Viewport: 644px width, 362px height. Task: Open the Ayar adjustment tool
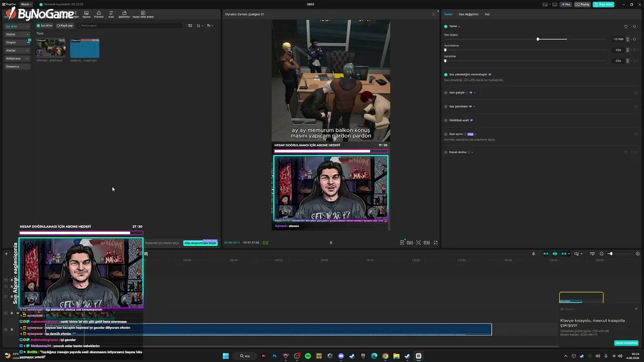111,14
